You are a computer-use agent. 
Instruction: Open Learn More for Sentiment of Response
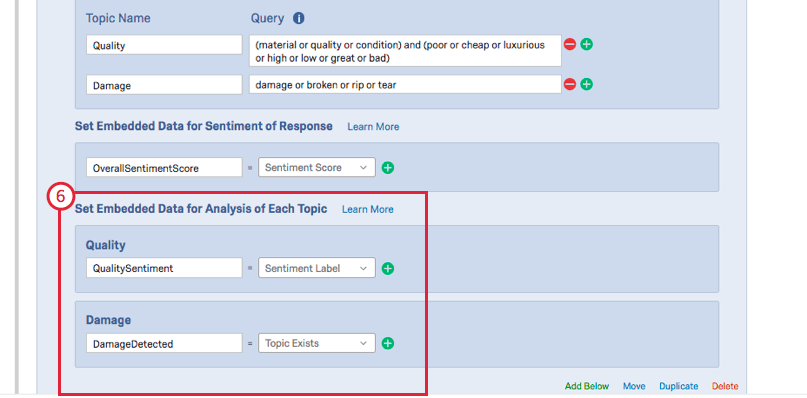(373, 127)
